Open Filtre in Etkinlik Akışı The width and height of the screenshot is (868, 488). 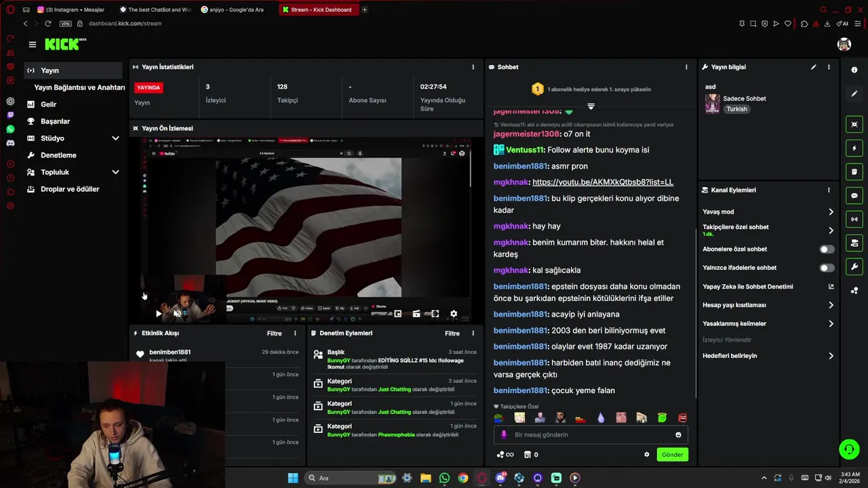[x=274, y=333]
